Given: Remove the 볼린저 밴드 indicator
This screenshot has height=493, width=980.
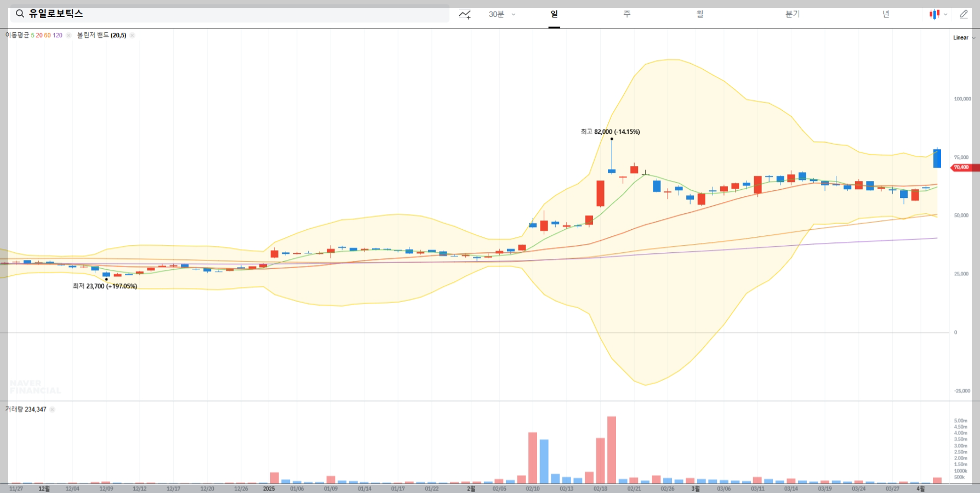Looking at the screenshot, I should pyautogui.click(x=132, y=35).
